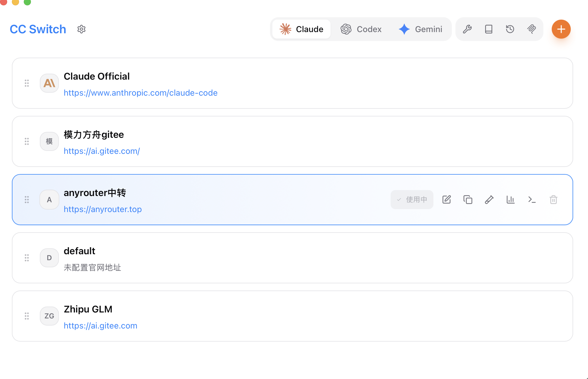Select the 模力方舟gitee provider name
This screenshot has width=588, height=379.
94,135
